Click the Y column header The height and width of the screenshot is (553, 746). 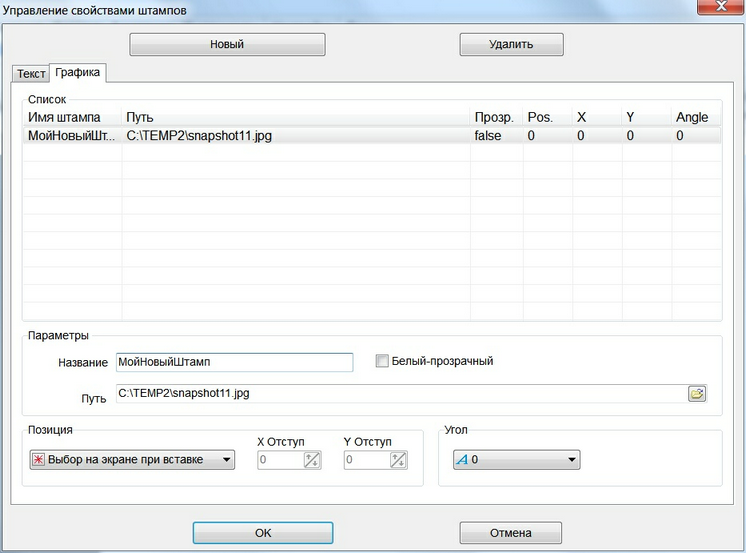tap(647, 117)
